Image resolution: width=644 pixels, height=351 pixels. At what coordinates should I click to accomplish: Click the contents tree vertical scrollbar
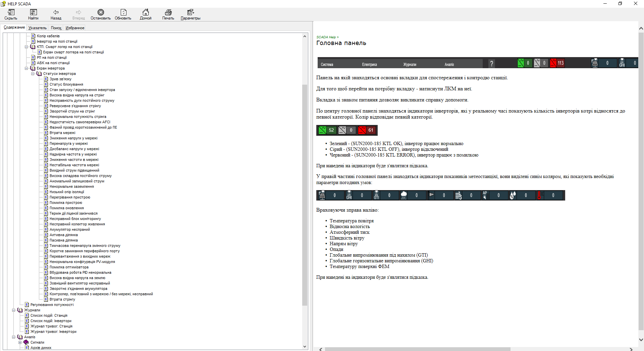[x=305, y=195]
